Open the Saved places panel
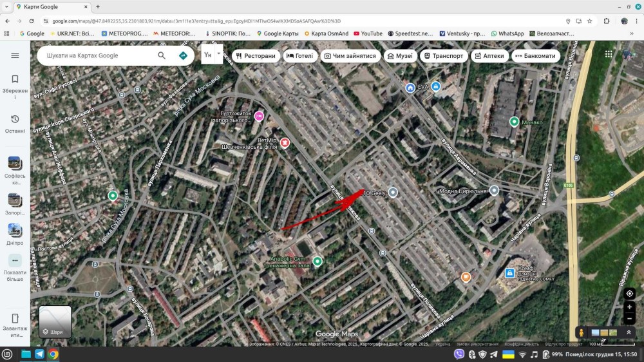This screenshot has height=362, width=644. click(x=15, y=84)
